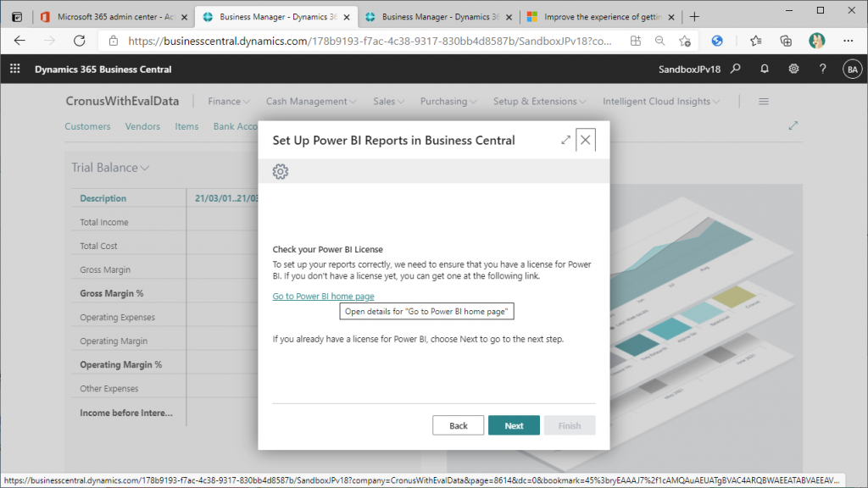This screenshot has height=488, width=868.
Task: Open the BA user account avatar
Action: [x=852, y=69]
